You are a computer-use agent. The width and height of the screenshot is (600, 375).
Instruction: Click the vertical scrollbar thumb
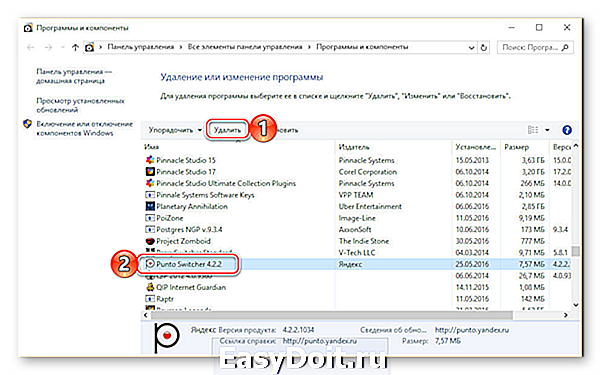click(x=576, y=251)
